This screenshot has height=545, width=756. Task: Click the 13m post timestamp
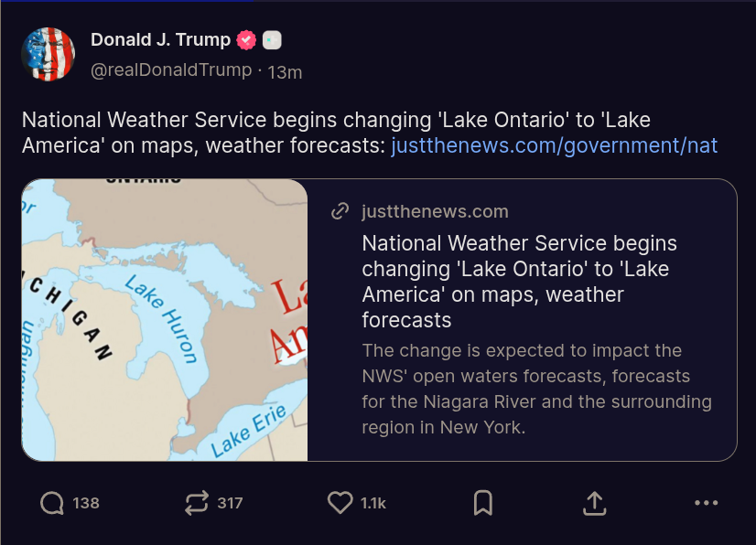pos(285,72)
